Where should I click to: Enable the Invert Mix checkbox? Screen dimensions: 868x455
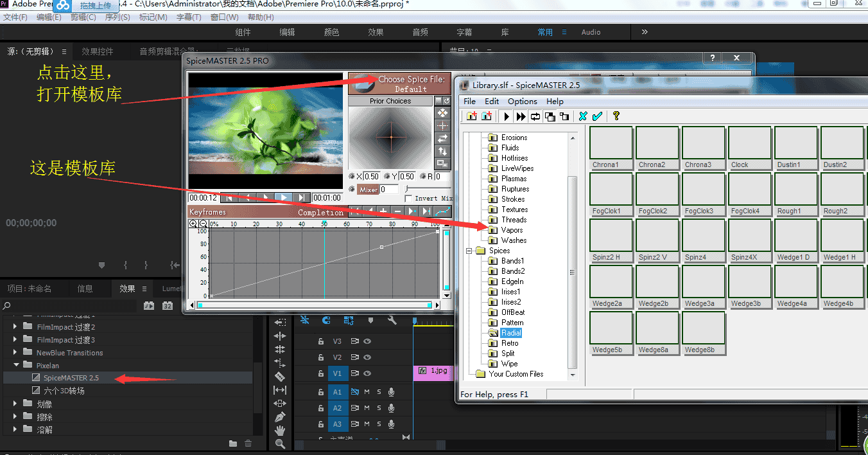(408, 199)
